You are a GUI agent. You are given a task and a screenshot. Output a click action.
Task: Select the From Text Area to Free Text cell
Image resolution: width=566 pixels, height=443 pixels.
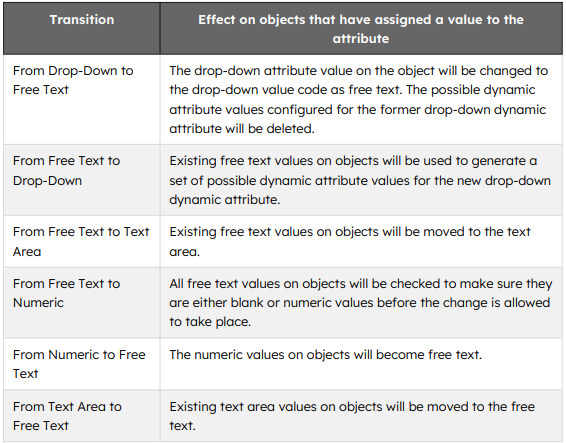(82, 416)
